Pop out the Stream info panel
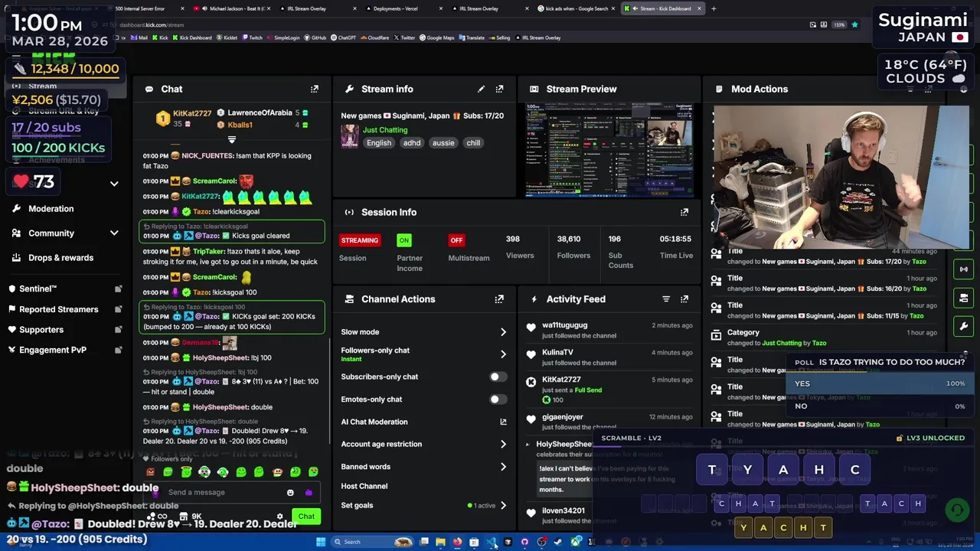This screenshot has width=980, height=551. coord(499,89)
